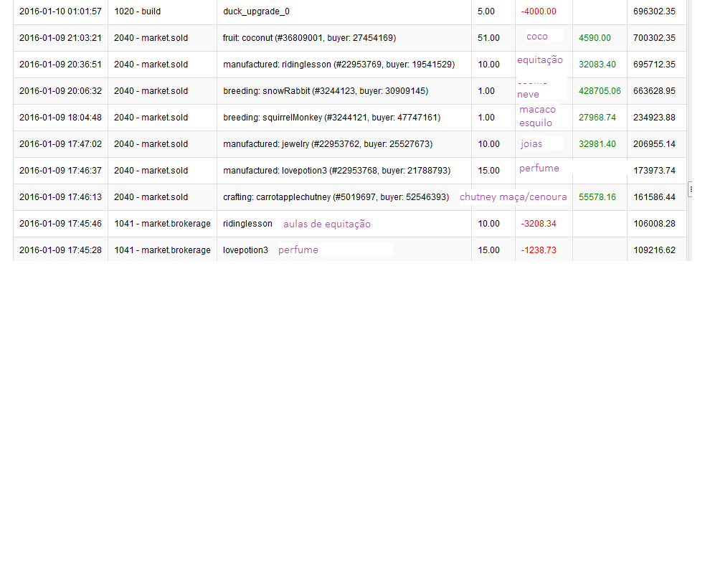Click the 1020 - build type cell
710x588 pixels.
(x=137, y=11)
